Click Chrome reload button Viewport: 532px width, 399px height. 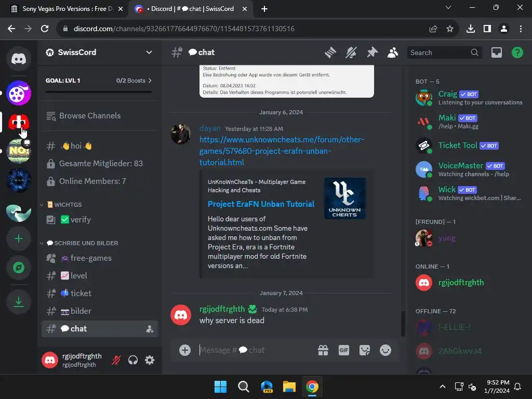pos(45,29)
